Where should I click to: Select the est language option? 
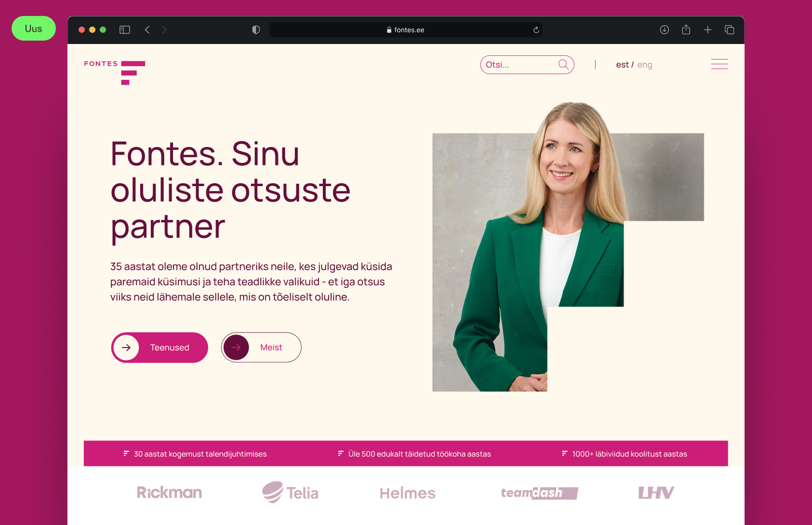(x=623, y=65)
